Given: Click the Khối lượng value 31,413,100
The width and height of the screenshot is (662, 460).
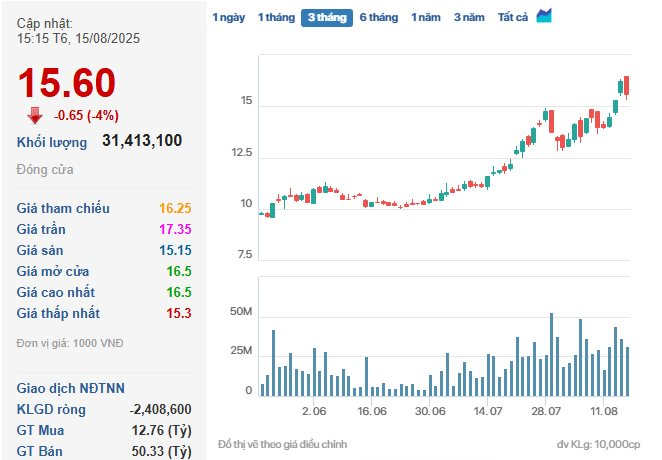Looking at the screenshot, I should [142, 140].
